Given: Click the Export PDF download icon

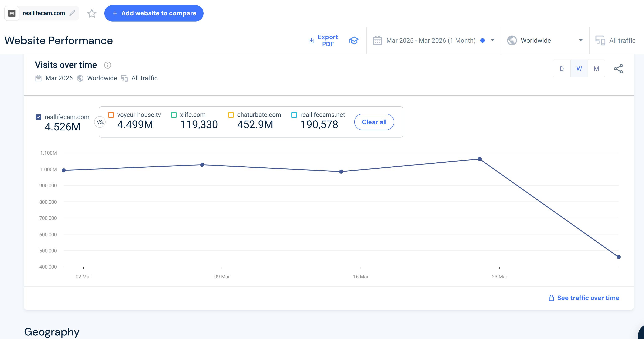Looking at the screenshot, I should coord(311,41).
